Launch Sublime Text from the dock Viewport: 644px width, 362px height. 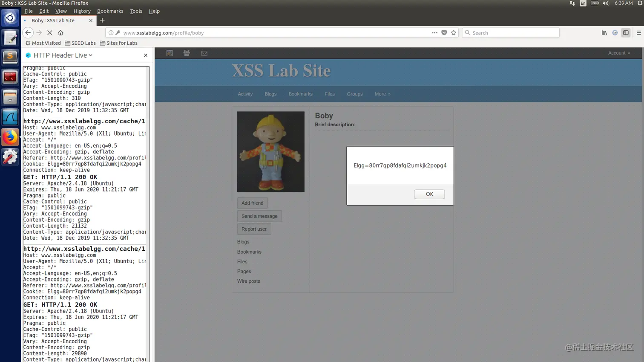point(10,57)
